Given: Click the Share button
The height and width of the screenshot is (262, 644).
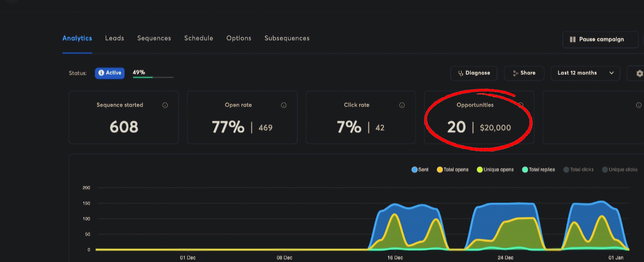Looking at the screenshot, I should click(x=524, y=73).
